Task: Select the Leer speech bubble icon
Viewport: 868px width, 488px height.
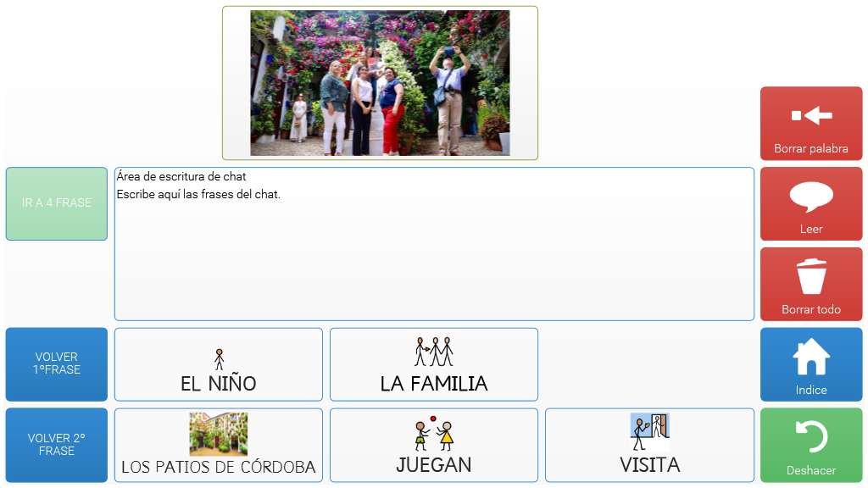Action: (811, 197)
